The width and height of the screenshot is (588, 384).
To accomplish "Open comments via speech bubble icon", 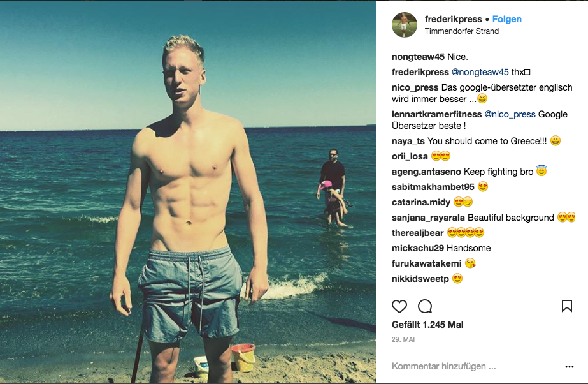I will [425, 306].
